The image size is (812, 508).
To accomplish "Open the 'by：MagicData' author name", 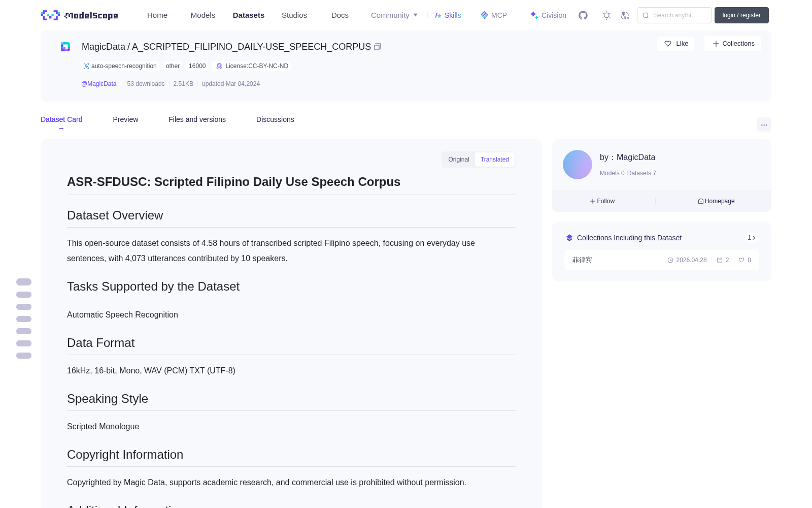I will coord(627,157).
